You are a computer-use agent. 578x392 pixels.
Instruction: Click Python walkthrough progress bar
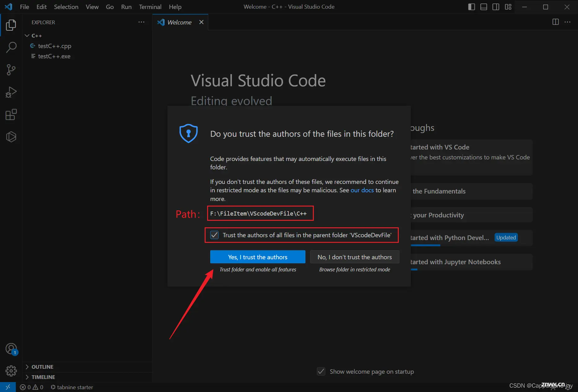pos(425,245)
